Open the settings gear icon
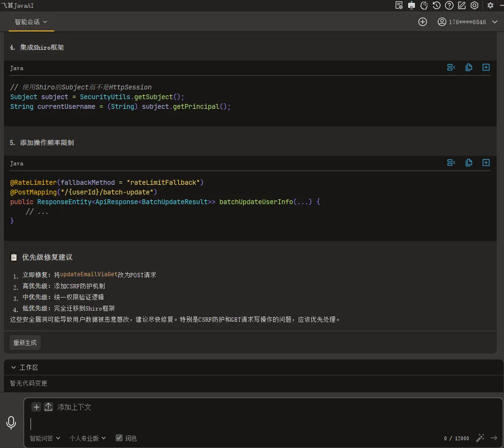The width and height of the screenshot is (504, 448). (x=490, y=5)
